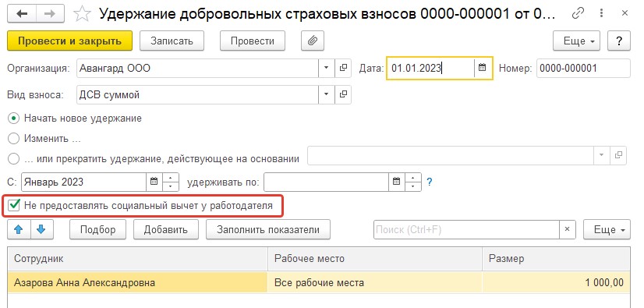The image size is (644, 308).
Task: Click Провести и закрыть button
Action: [70, 41]
